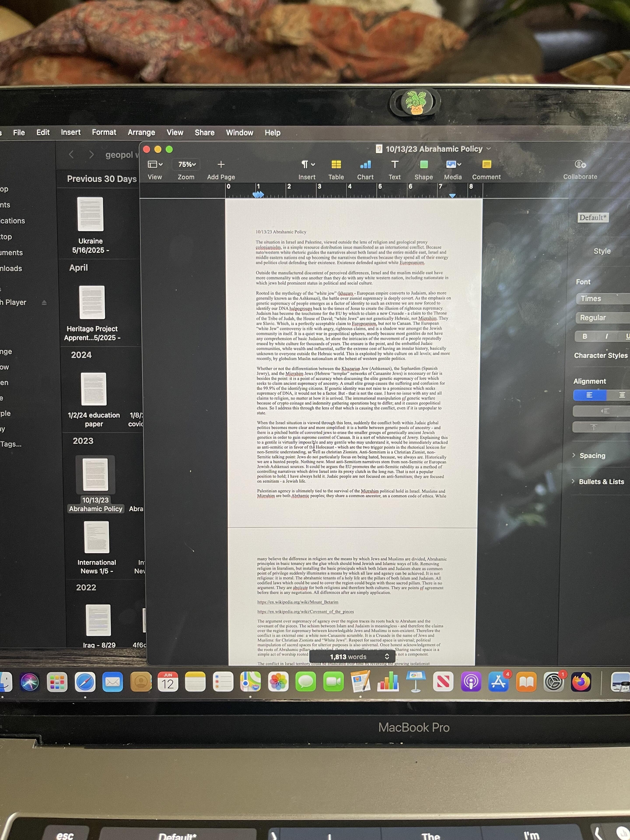Switch to the Style tab

pos(602,251)
